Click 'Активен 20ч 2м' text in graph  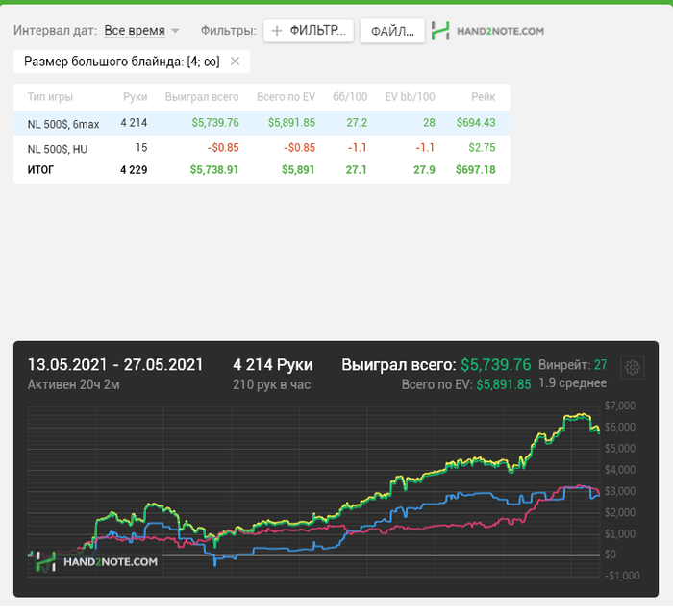[x=73, y=384]
